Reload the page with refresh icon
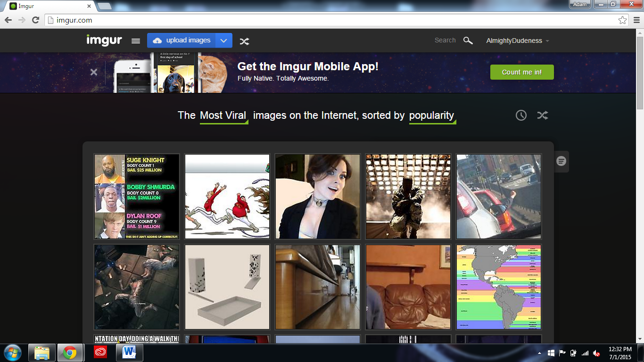Viewport: 644px width, 362px height. coord(35,20)
